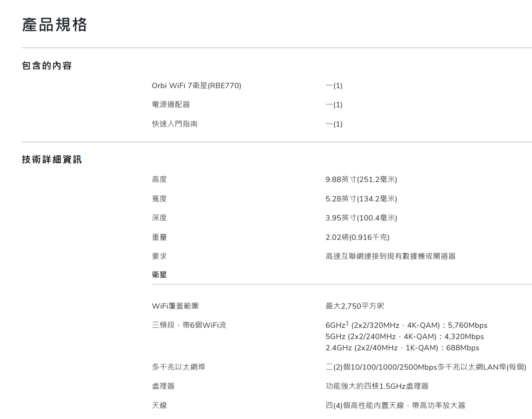Screen dimensions: 532x419
Task: Click the bold 衛星 subsection heading
Action: pos(159,275)
